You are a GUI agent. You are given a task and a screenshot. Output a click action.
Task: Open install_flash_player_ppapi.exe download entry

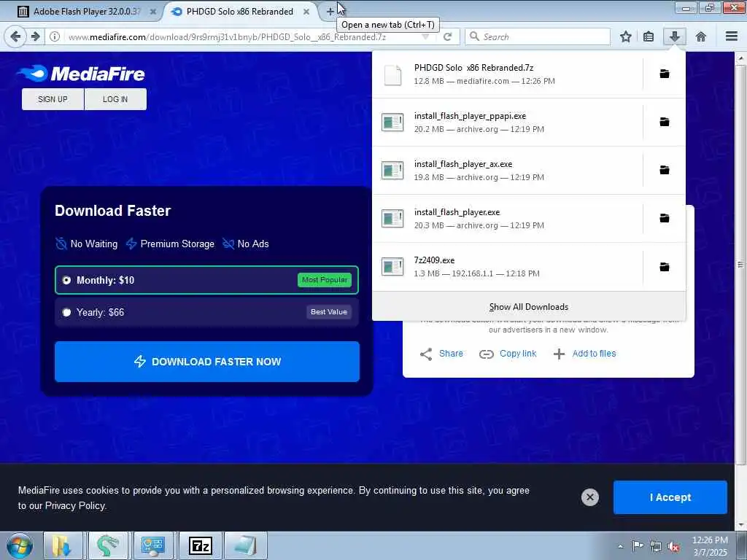(507, 122)
